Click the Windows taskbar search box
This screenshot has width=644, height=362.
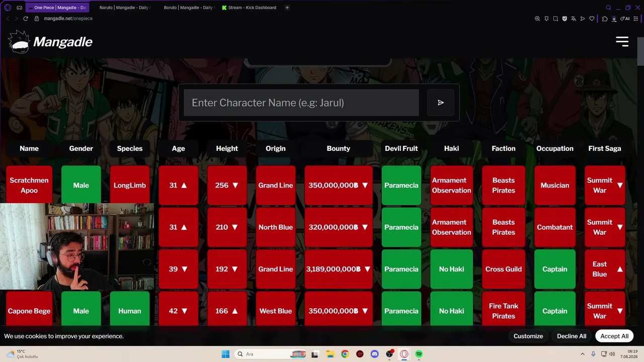pos(271,354)
